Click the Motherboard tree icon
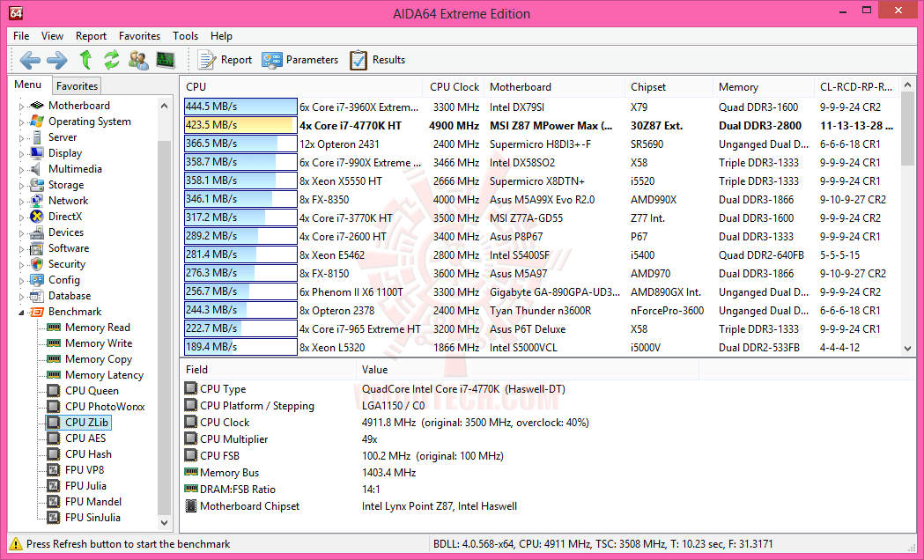The height and width of the screenshot is (560, 924). click(x=36, y=106)
